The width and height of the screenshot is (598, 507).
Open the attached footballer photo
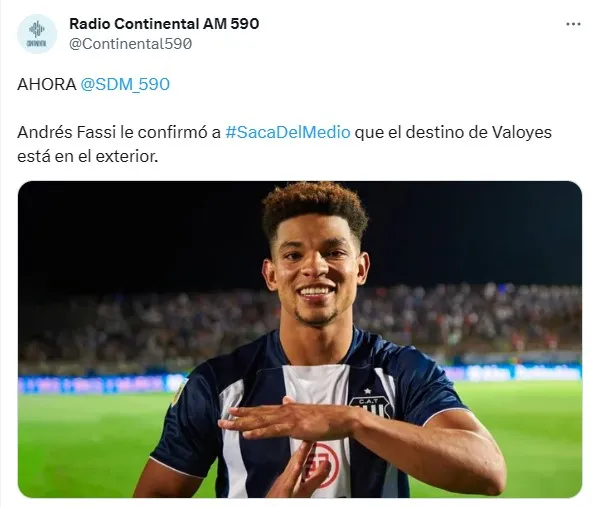300,339
